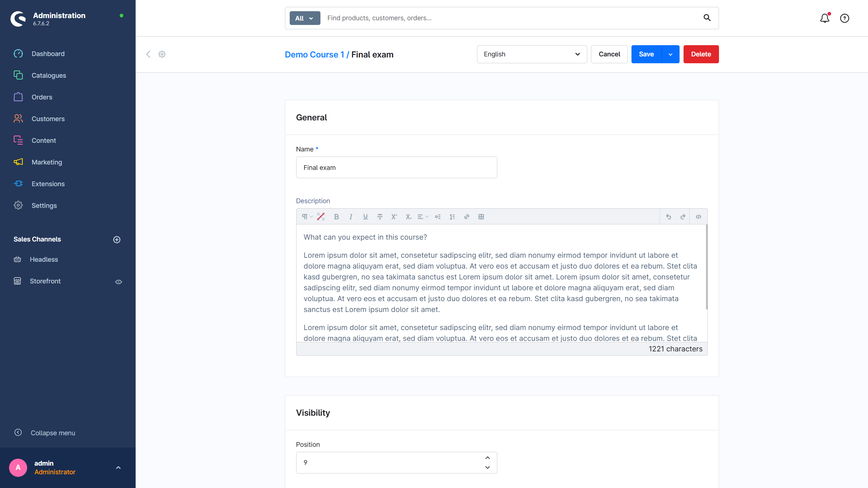Toggle strikethrough text formatting
This screenshot has width=868, height=488.
click(380, 217)
